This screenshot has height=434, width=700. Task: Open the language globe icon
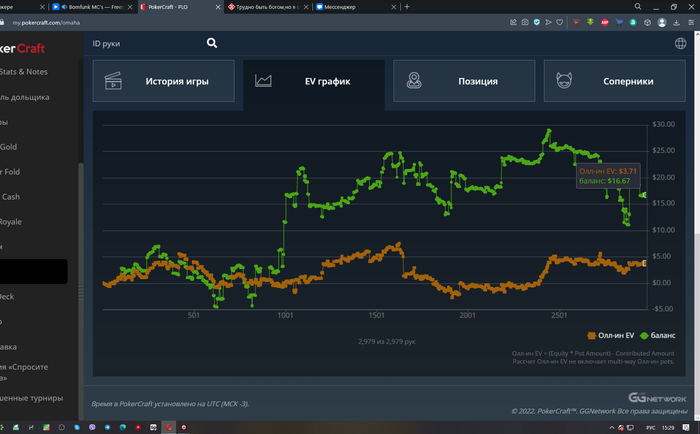tap(680, 43)
